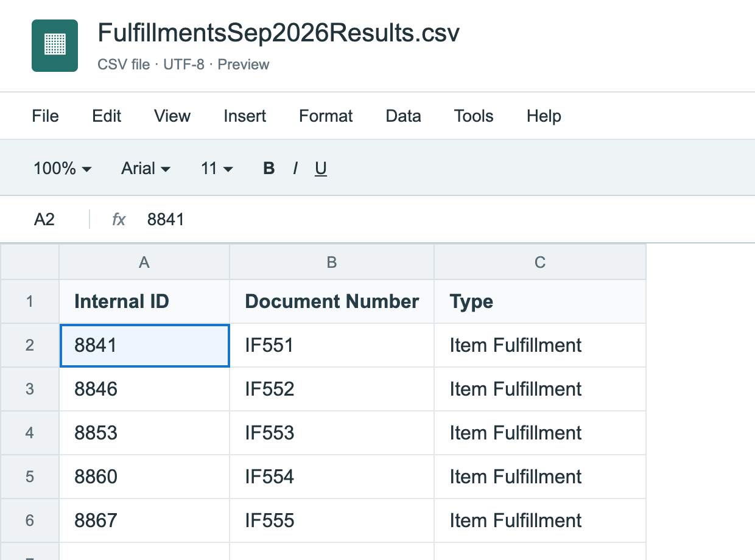Open the Format menu
Viewport: 755px width, 560px height.
[x=326, y=116]
